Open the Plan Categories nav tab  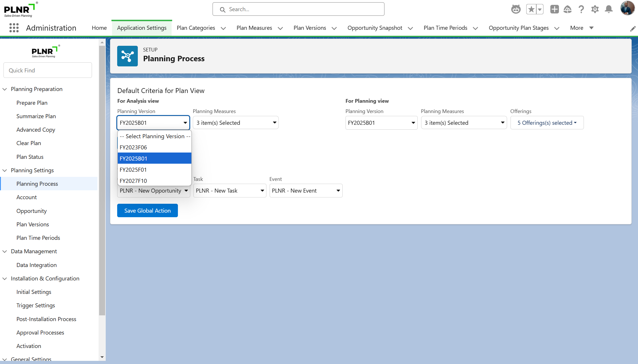pyautogui.click(x=196, y=28)
